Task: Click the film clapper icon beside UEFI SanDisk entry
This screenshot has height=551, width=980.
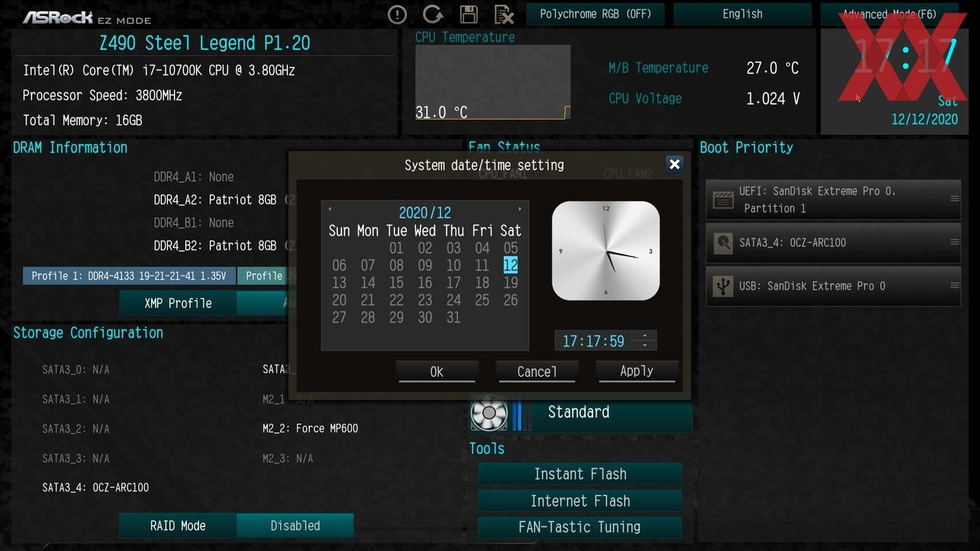Action: point(723,200)
